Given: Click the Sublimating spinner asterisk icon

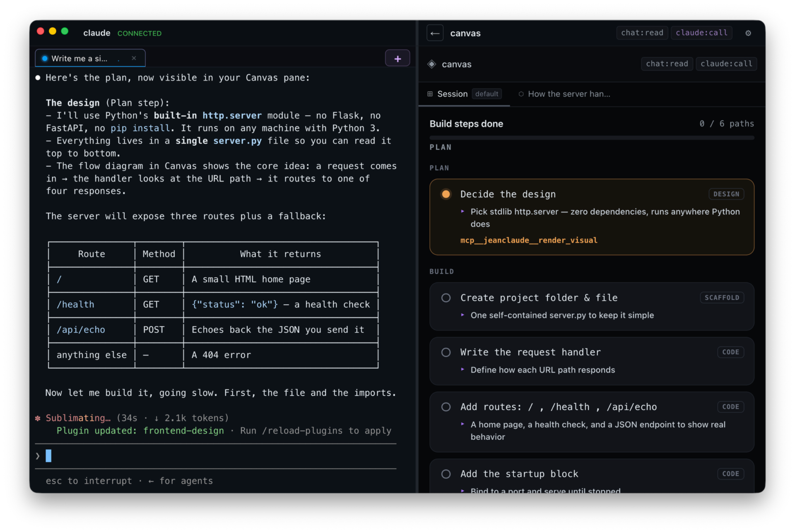Looking at the screenshot, I should [38, 418].
